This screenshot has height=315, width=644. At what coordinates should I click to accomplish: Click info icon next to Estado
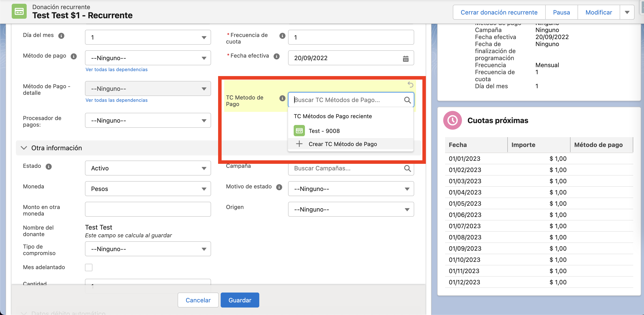(x=48, y=166)
